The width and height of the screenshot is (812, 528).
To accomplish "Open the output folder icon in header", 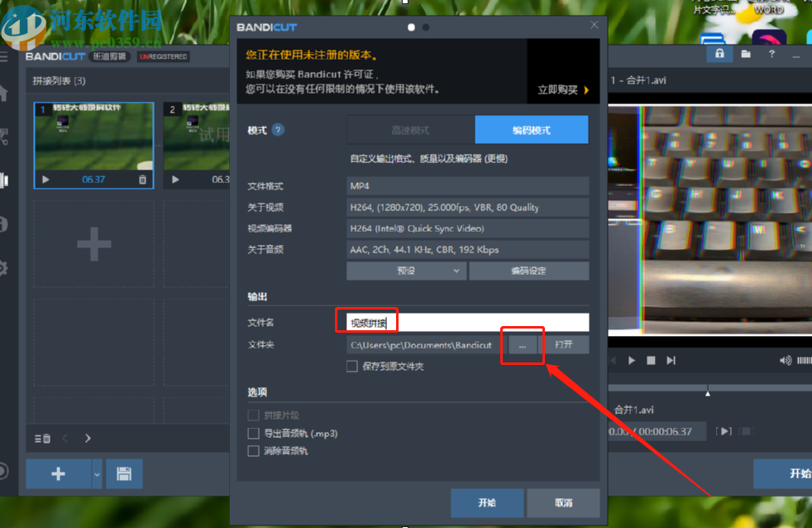I will point(746,54).
